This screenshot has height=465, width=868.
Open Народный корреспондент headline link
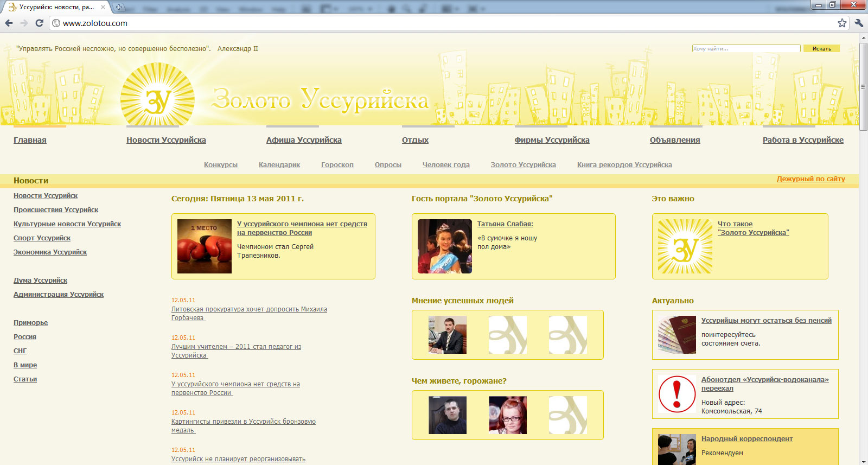click(747, 439)
